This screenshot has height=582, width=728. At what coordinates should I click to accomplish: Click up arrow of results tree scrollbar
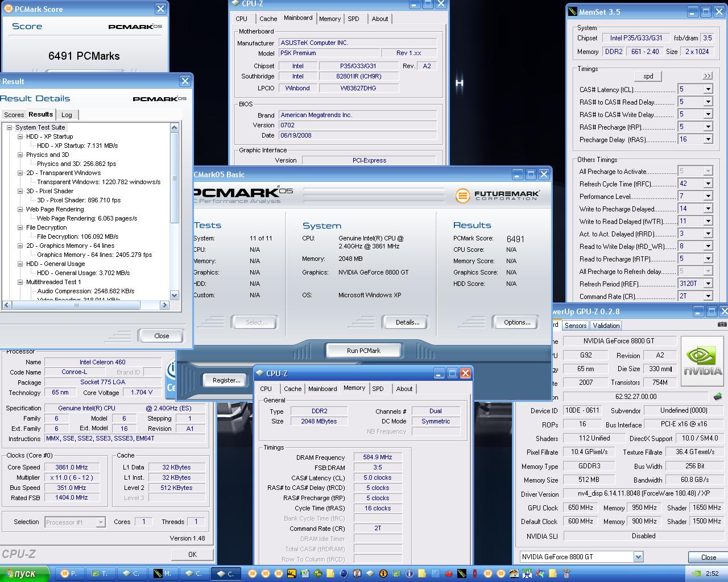(175, 128)
